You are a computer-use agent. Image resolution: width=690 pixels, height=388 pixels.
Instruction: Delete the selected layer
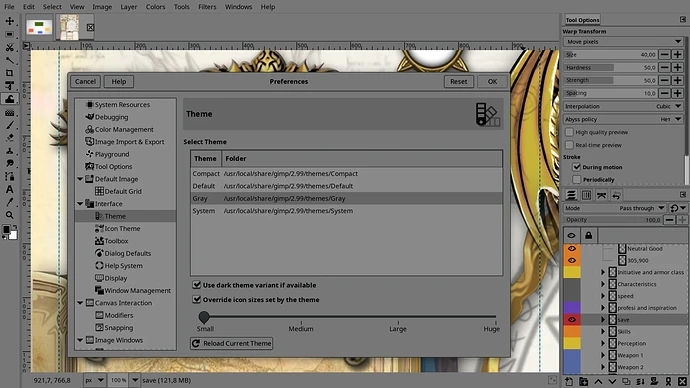coord(683,382)
